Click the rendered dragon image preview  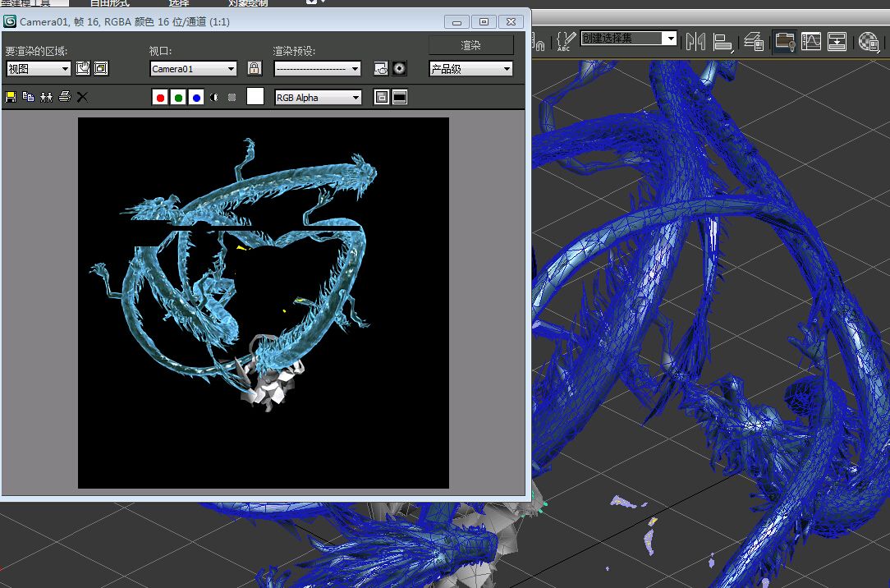263,302
